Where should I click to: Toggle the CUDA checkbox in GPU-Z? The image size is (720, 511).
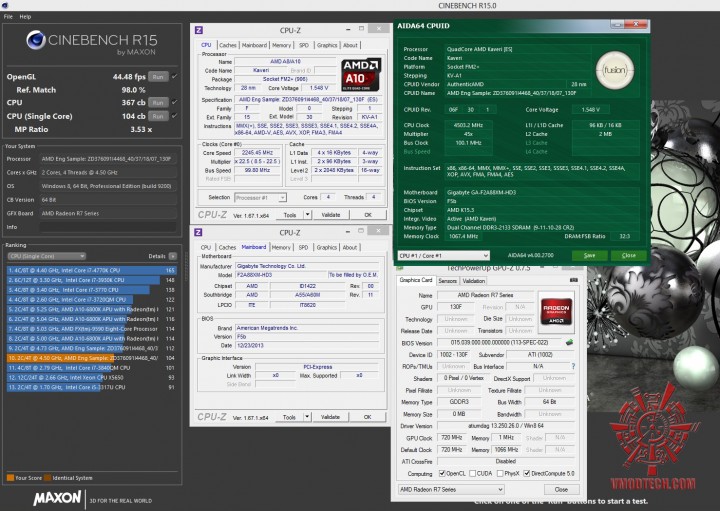(472, 473)
